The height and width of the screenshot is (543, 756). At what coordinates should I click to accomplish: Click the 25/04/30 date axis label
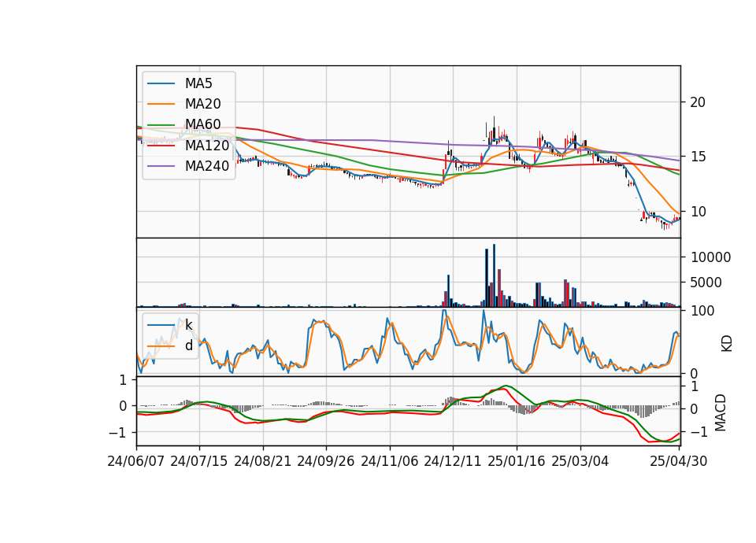point(678,461)
